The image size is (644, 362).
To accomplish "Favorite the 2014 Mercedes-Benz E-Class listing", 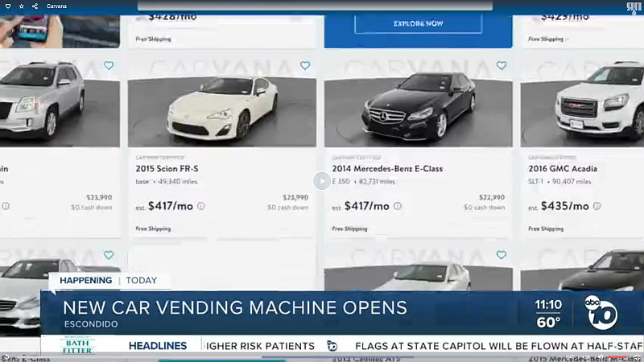I will [502, 65].
